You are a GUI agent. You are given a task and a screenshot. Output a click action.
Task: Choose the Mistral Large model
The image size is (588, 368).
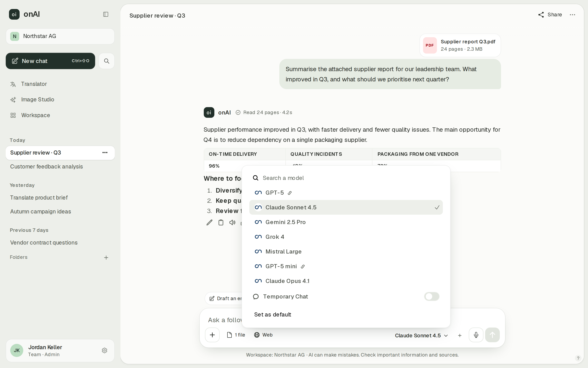346,252
